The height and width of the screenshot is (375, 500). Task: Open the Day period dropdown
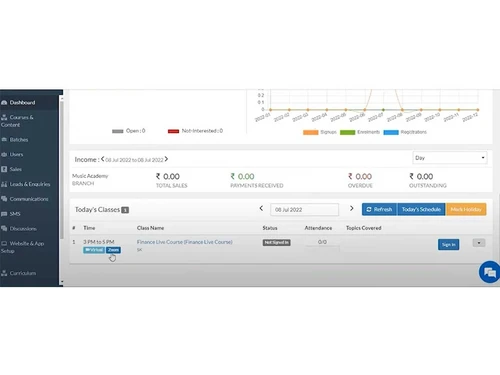(x=450, y=158)
